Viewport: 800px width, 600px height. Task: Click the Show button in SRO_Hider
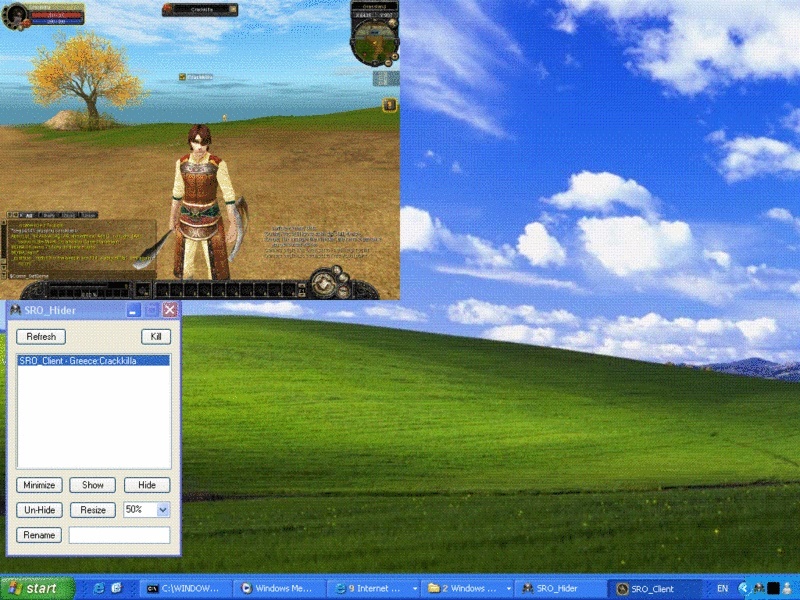click(92, 485)
